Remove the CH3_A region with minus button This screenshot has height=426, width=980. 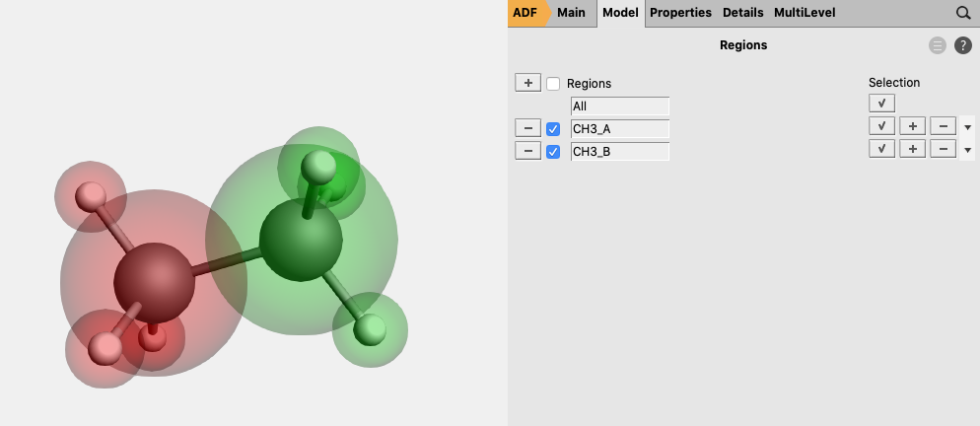pyautogui.click(x=527, y=128)
